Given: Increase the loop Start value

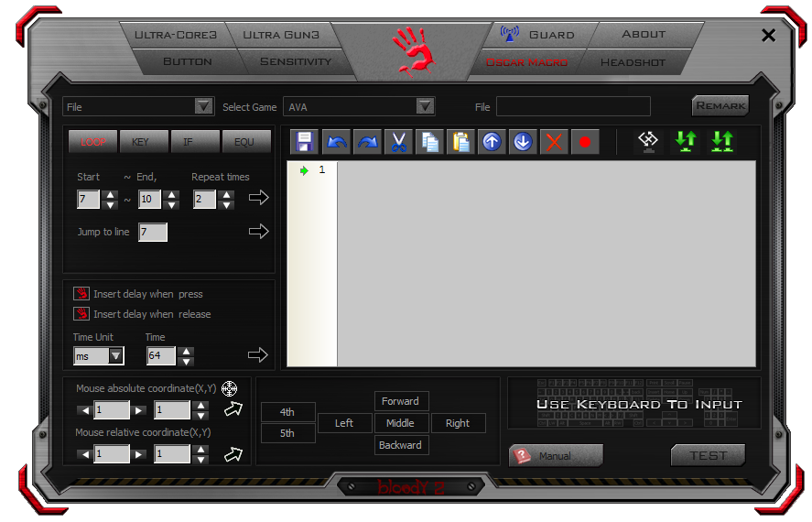Looking at the screenshot, I should click(110, 195).
